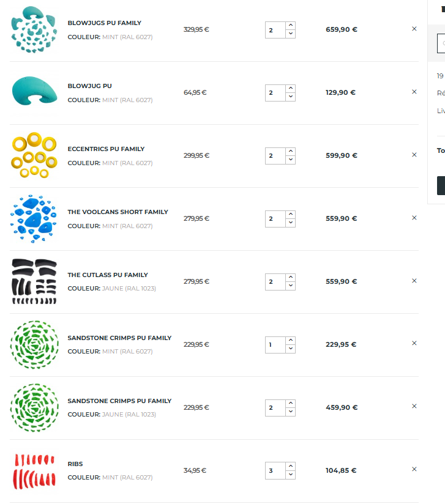Open the Blowjug PU mint hold image
This screenshot has height=504, width=445.
tap(34, 92)
